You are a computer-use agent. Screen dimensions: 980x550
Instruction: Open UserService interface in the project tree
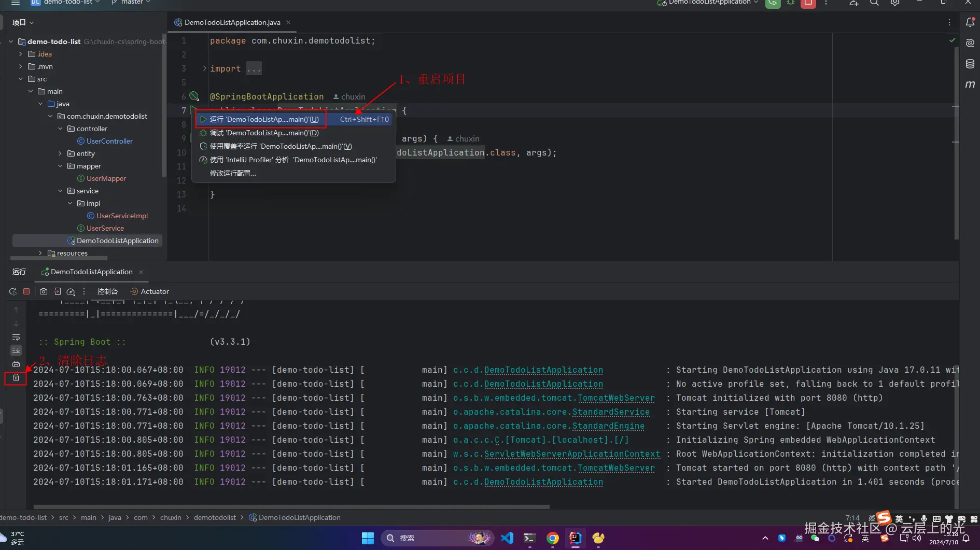click(105, 228)
